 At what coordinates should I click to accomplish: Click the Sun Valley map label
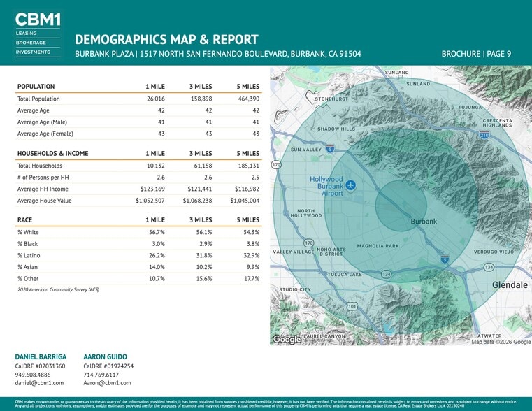point(306,150)
